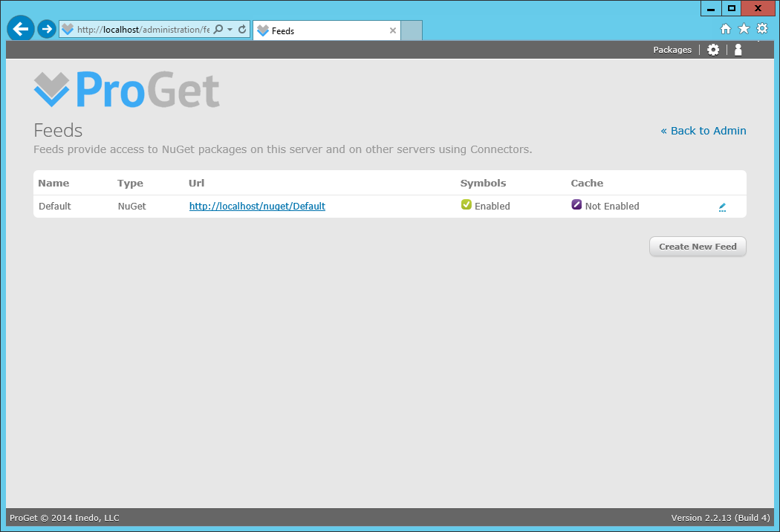The image size is (780, 532).
Task: Click the NuGet type cell
Action: click(x=131, y=206)
